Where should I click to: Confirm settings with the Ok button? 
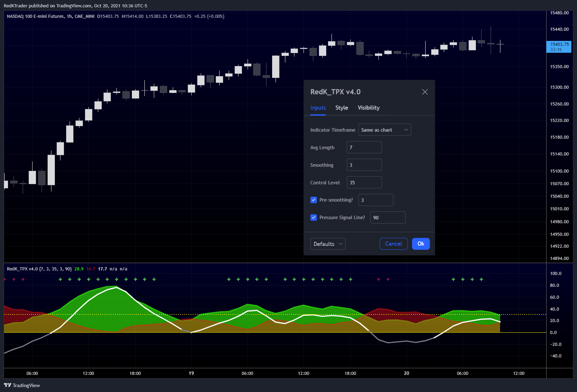click(421, 244)
